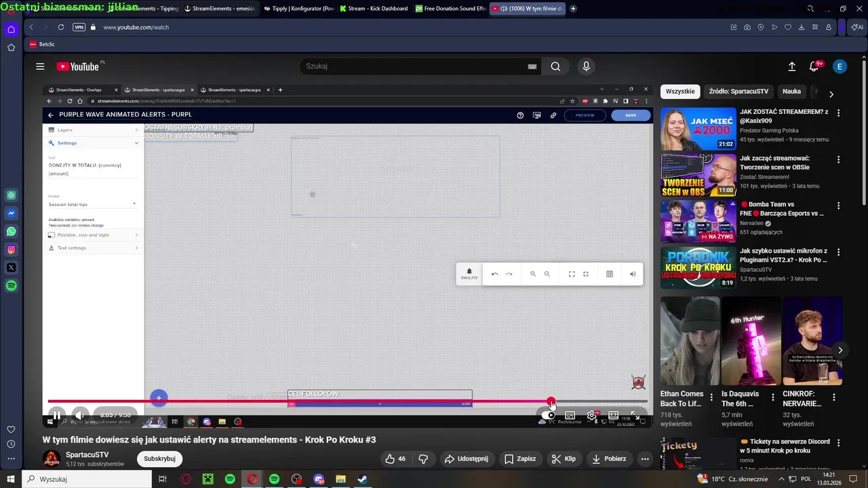Viewport: 868px width, 488px height.
Task: Submit search with the magnifier button
Action: (555, 66)
